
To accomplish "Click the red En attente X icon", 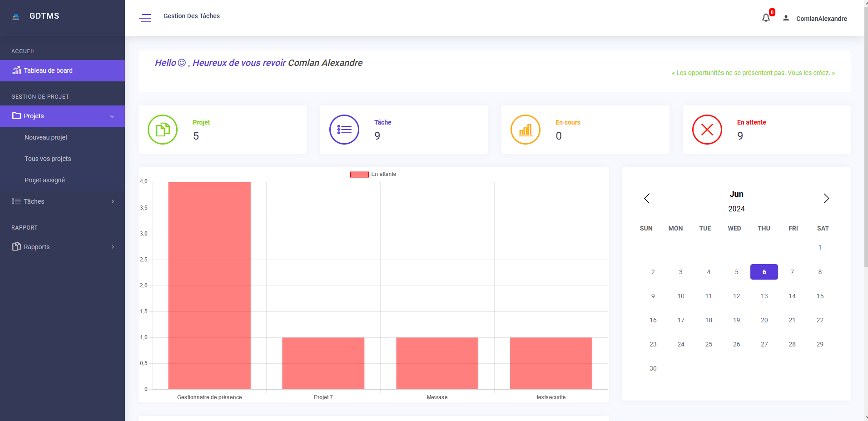I will [707, 130].
